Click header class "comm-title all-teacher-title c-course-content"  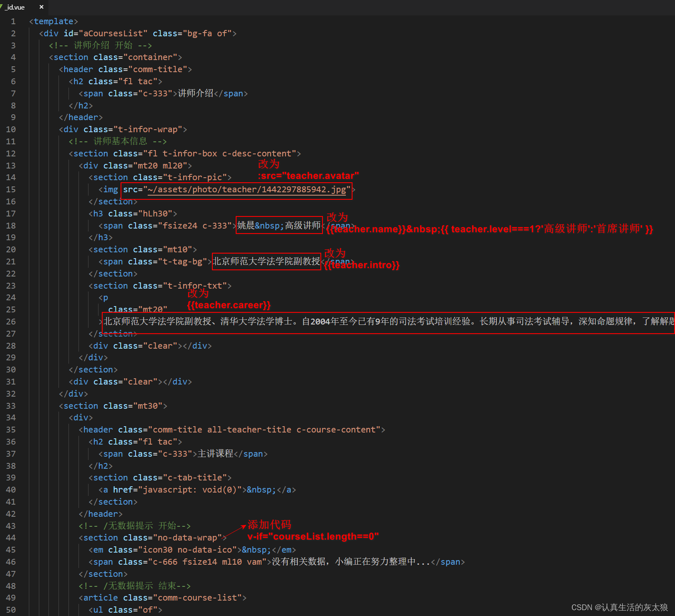click(232, 430)
